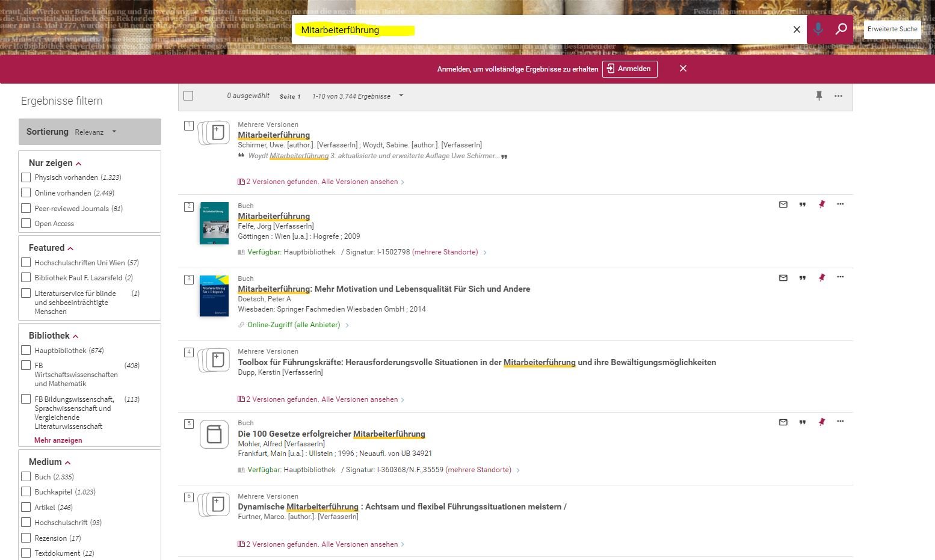The height and width of the screenshot is (560, 935).
Task: Expand availability details for Mohler record
Action: click(518, 470)
